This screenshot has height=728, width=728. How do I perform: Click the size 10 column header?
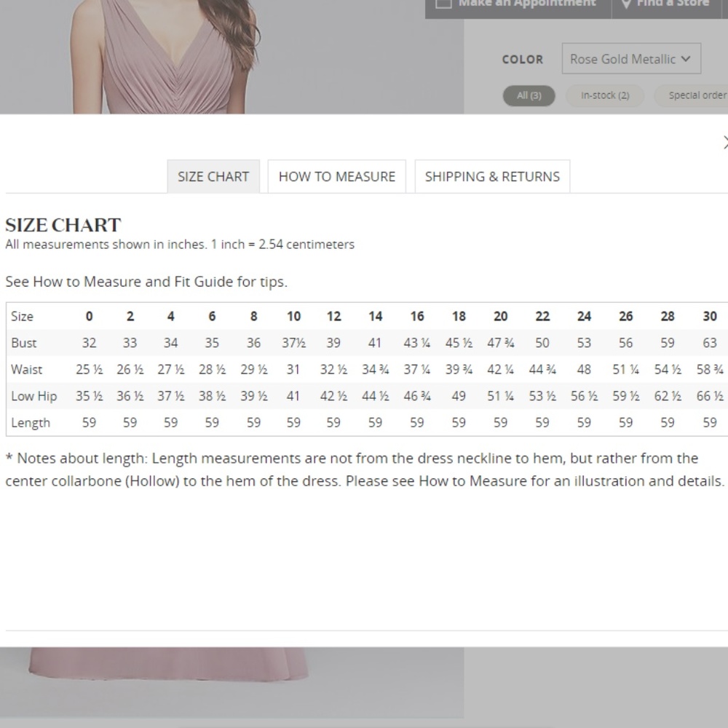pyautogui.click(x=293, y=316)
